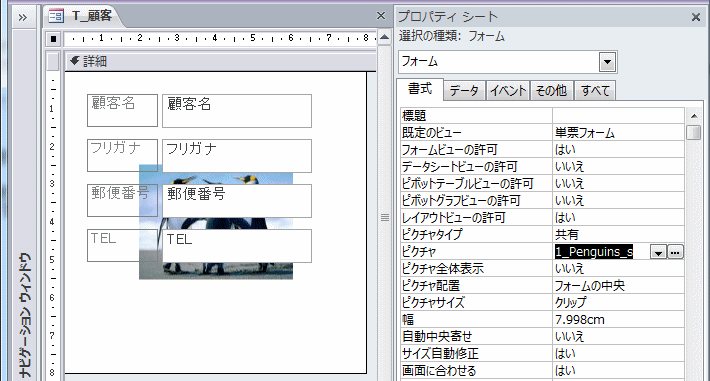Select the ピクチャサイズ value クリップ
Viewport: 710px width, 381px height.
click(618, 303)
